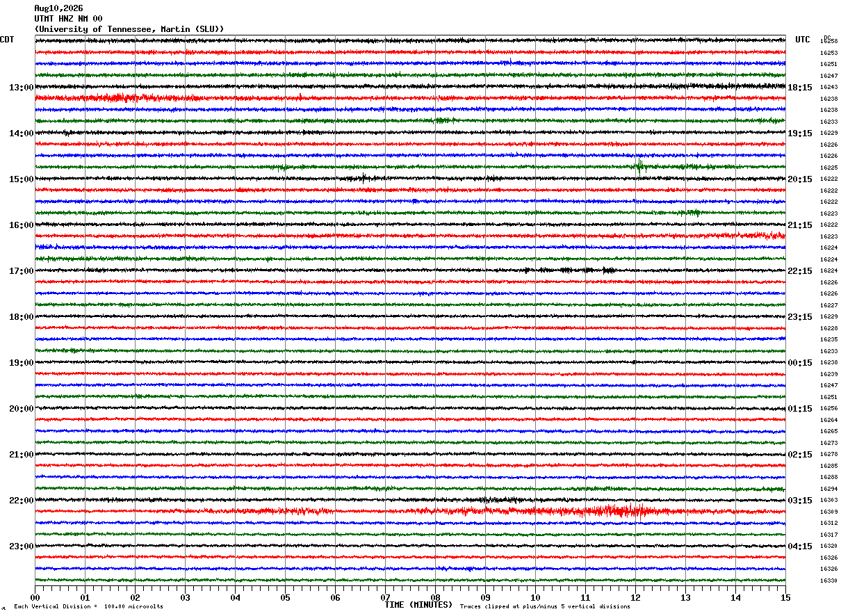Click the '14:00' CDT hour label
This screenshot has width=841, height=616.
(22, 133)
